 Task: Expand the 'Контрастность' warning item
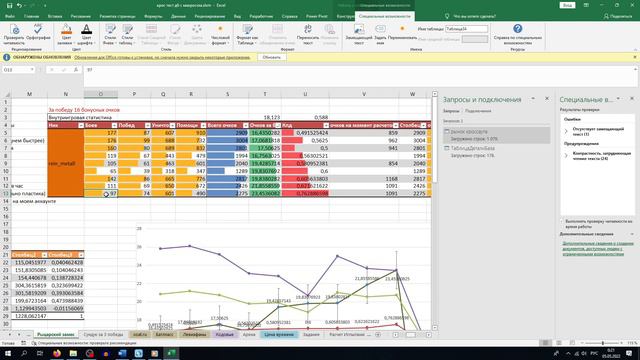[x=566, y=156]
